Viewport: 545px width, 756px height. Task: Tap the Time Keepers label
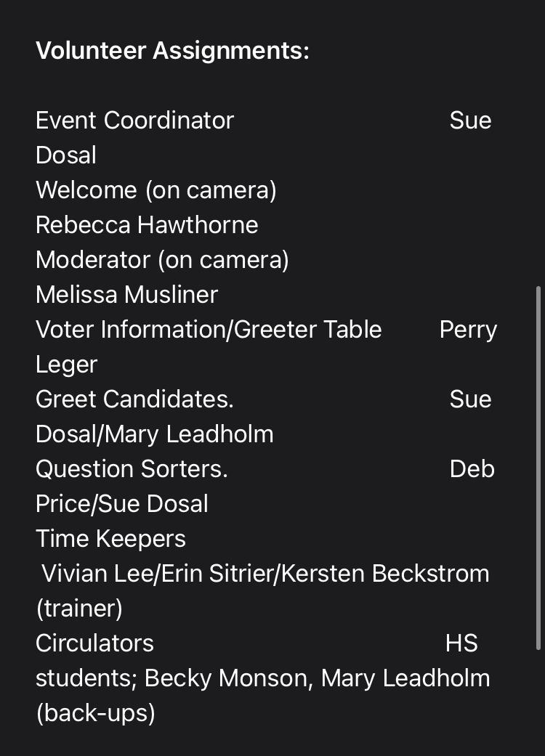point(110,538)
